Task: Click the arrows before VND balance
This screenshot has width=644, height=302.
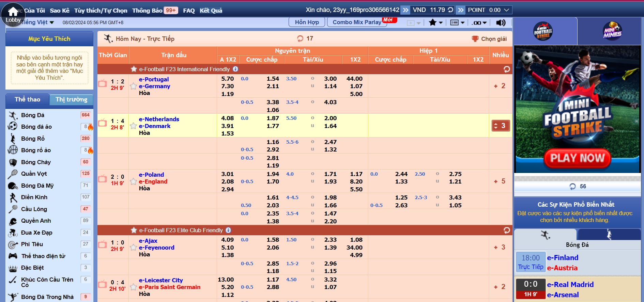Action: (405, 10)
